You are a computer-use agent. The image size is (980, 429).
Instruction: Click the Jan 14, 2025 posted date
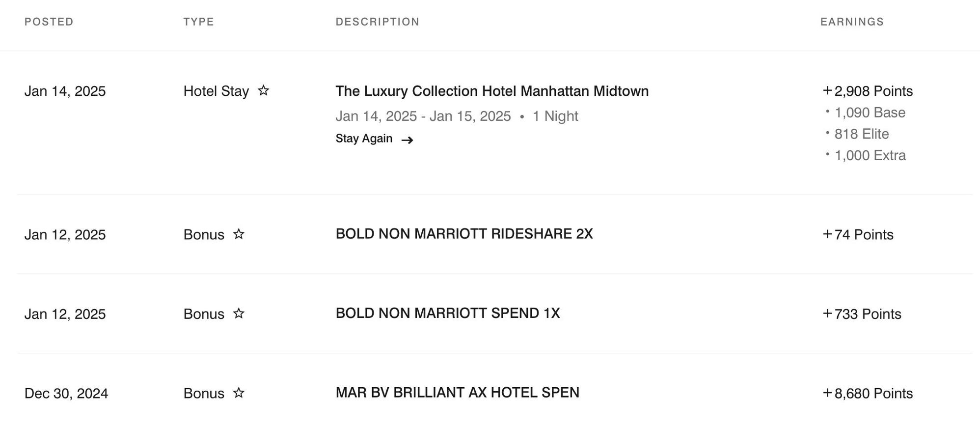point(65,91)
